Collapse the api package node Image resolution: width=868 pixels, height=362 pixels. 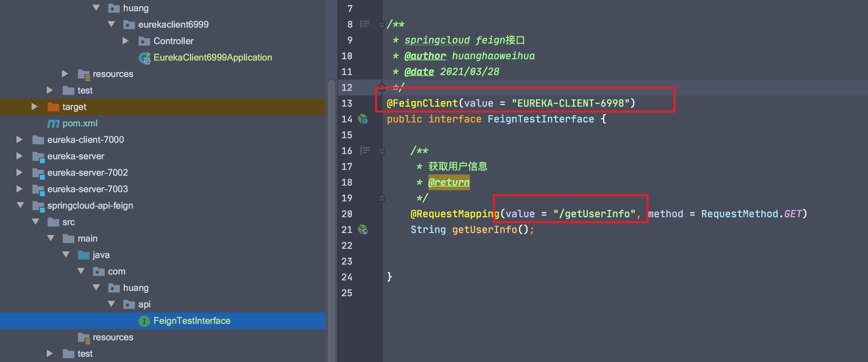(x=111, y=304)
